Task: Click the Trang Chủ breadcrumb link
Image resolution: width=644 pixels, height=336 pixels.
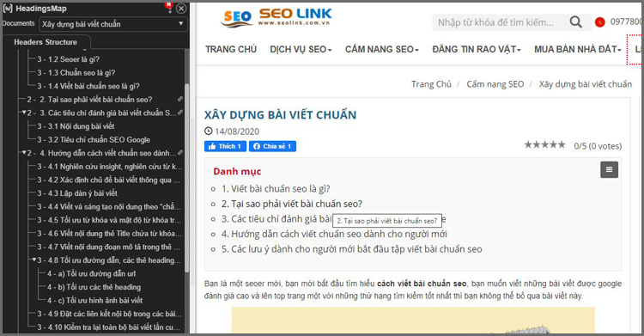Action: [x=431, y=84]
